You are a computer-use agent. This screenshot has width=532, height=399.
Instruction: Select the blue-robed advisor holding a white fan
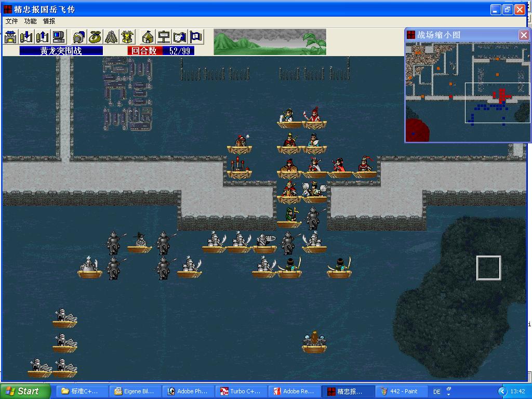[314, 142]
